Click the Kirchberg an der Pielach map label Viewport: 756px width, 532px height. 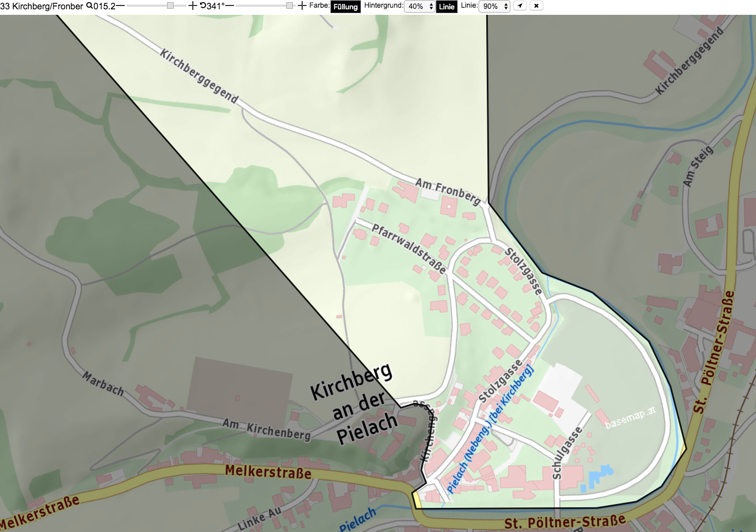tap(355, 404)
